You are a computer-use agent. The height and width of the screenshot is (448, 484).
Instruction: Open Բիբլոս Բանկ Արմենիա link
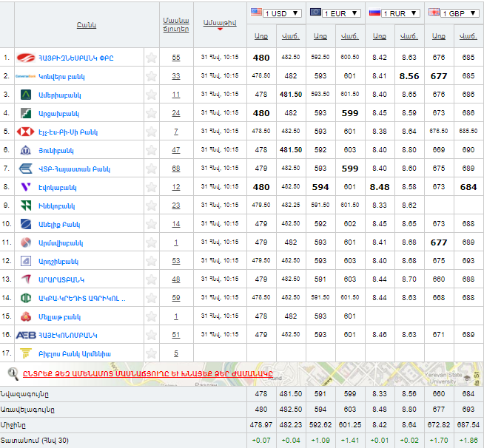(75, 354)
